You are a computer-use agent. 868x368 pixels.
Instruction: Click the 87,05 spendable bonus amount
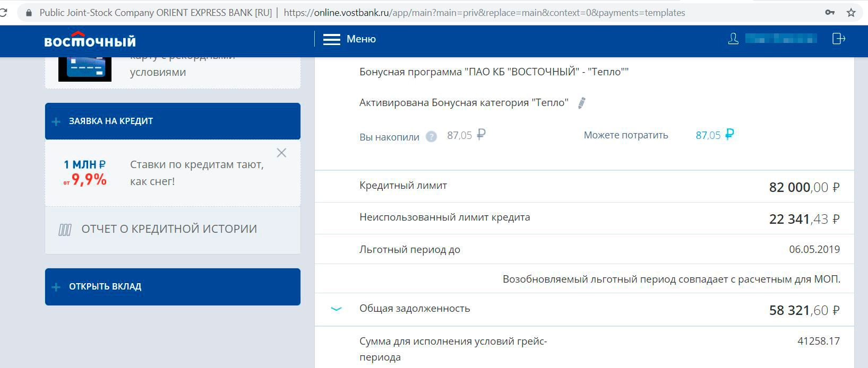click(708, 135)
